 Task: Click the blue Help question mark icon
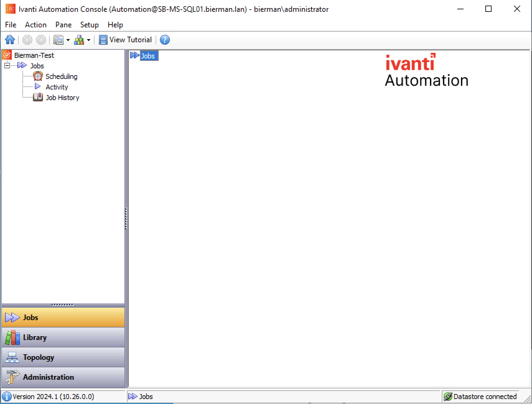point(165,40)
